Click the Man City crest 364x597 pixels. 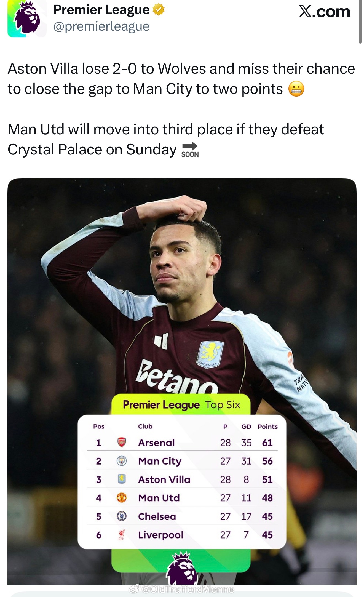tap(122, 461)
